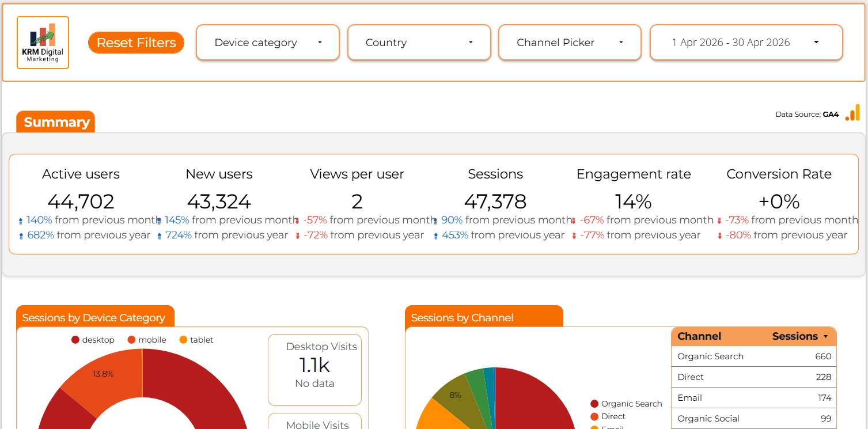Select the Summary section tab
This screenshot has width=868, height=429.
56,122
